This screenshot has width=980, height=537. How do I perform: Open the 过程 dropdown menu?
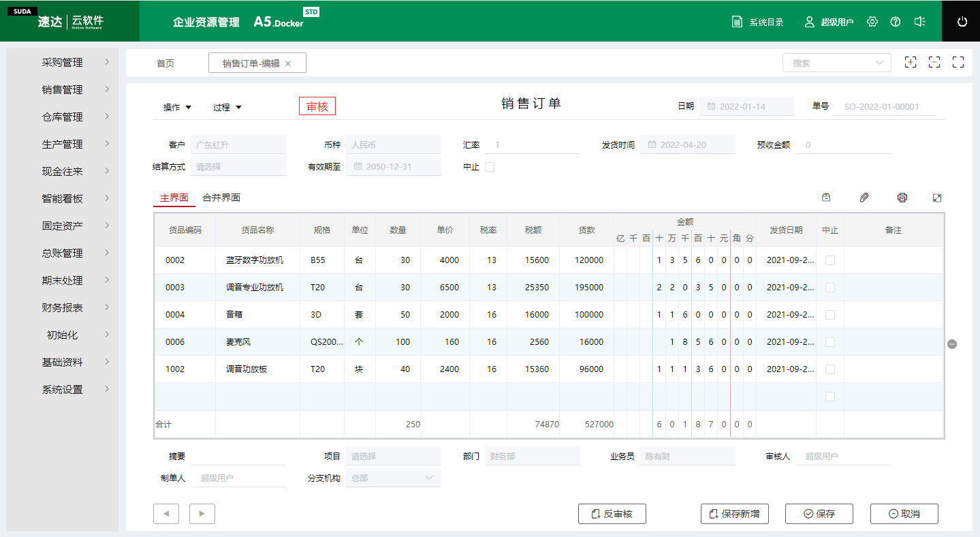227,108
